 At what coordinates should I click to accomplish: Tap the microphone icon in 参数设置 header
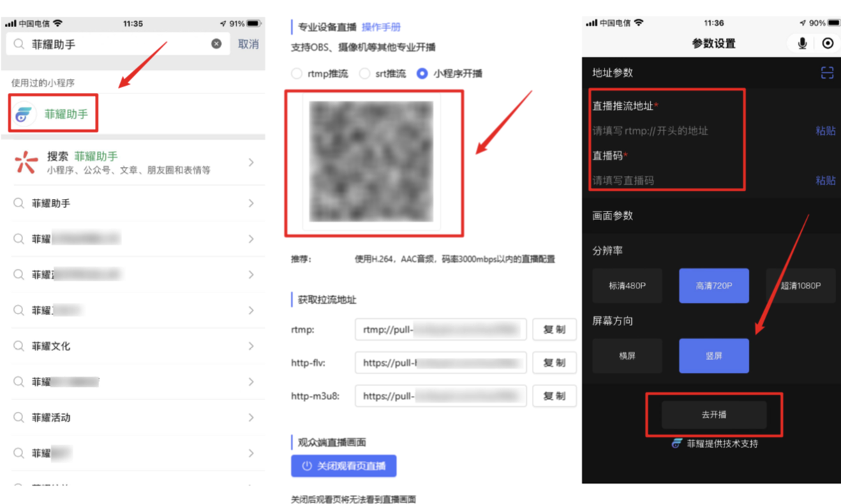click(x=802, y=43)
